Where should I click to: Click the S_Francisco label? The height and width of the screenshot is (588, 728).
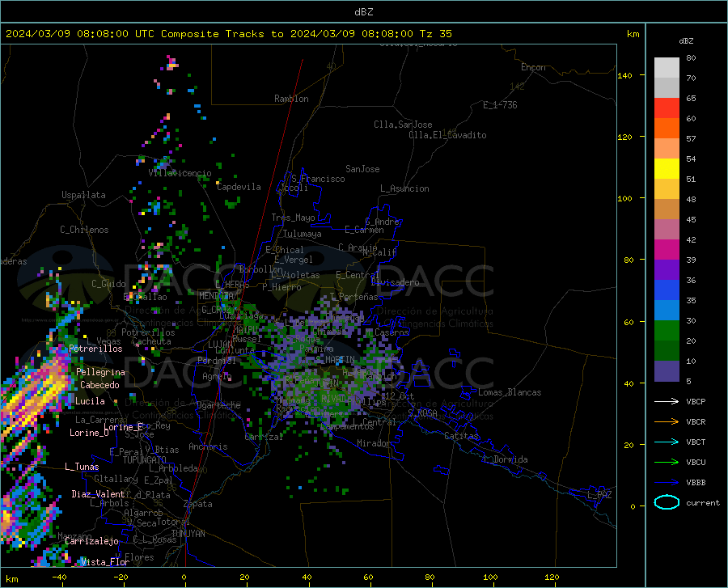pos(318,179)
